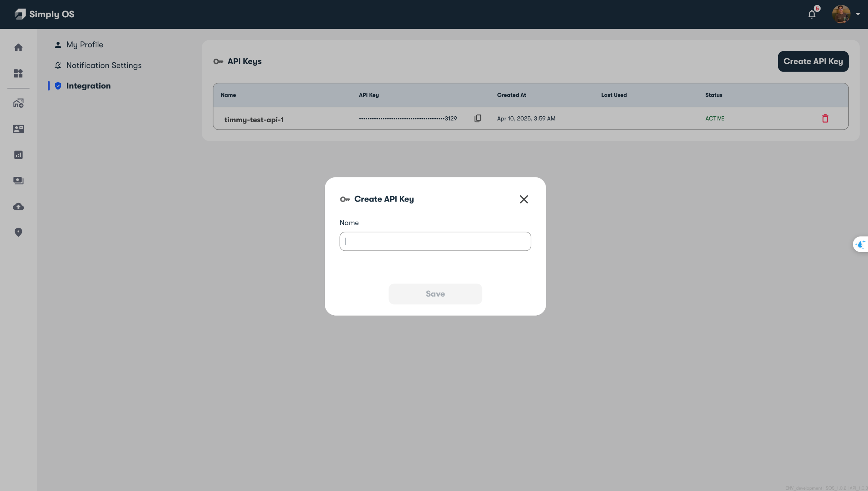Click the floating water-drop assistant widget
Image resolution: width=868 pixels, height=491 pixels.
pos(861,244)
